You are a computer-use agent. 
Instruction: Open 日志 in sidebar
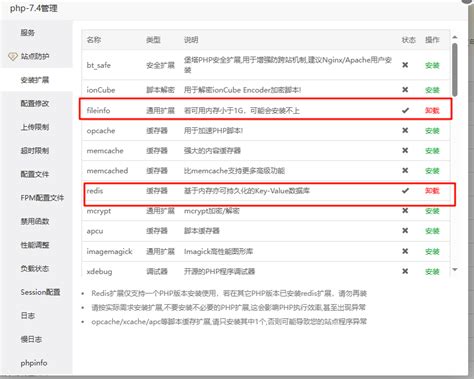coord(28,316)
